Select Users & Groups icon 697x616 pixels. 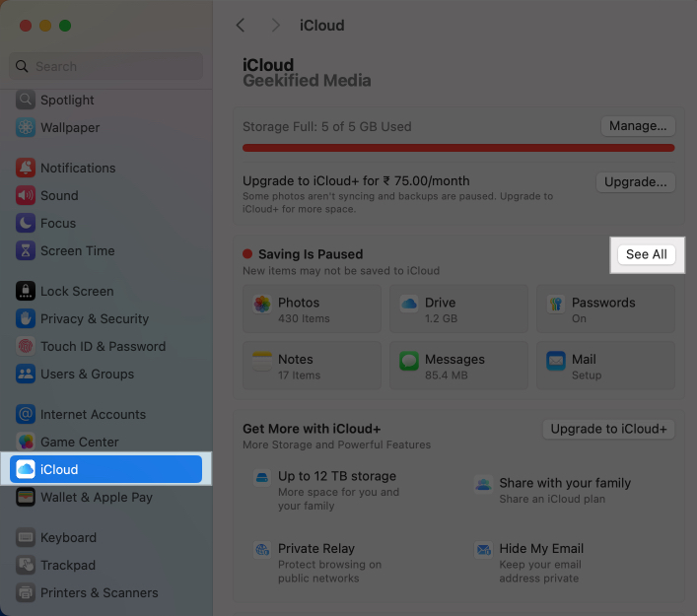pos(26,374)
